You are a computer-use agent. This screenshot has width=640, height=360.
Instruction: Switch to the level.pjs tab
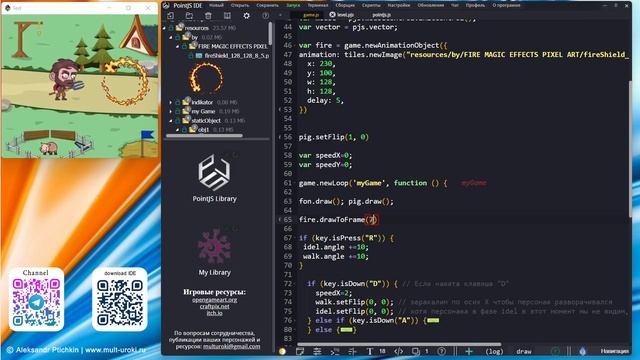click(x=345, y=15)
